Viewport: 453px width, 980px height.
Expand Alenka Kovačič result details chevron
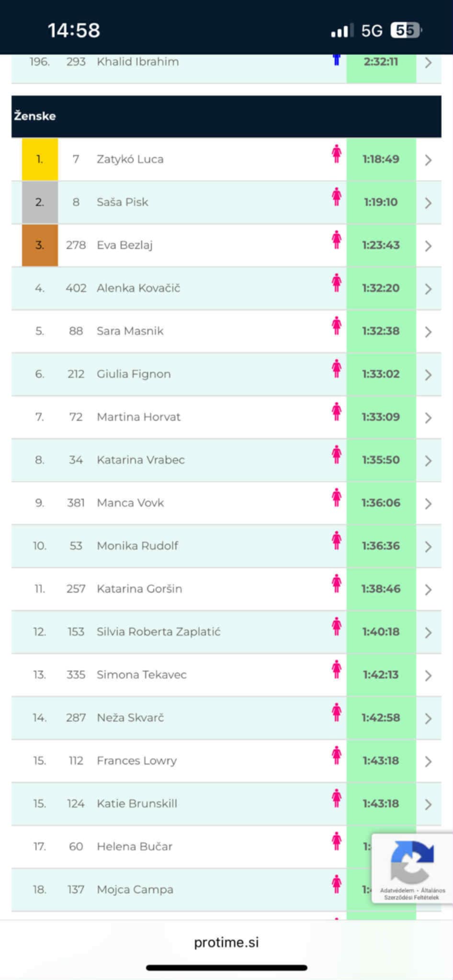click(x=428, y=289)
